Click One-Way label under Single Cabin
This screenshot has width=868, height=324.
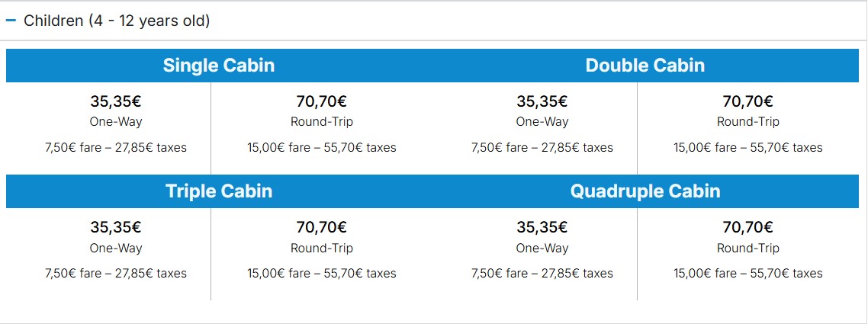pyautogui.click(x=116, y=122)
